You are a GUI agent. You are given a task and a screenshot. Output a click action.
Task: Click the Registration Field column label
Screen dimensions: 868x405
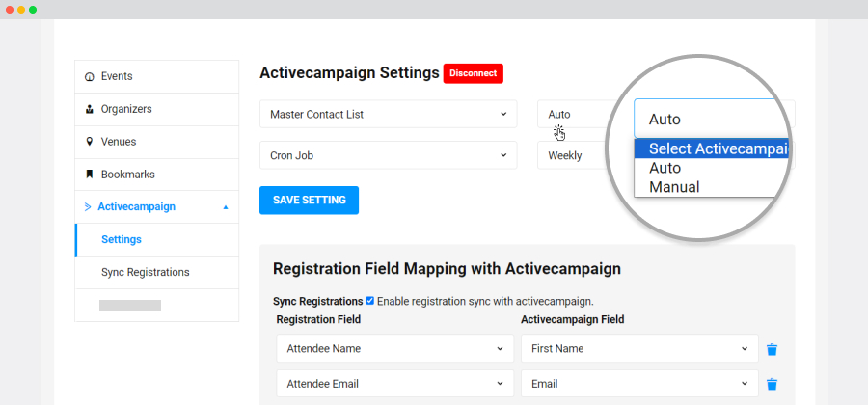click(x=318, y=319)
